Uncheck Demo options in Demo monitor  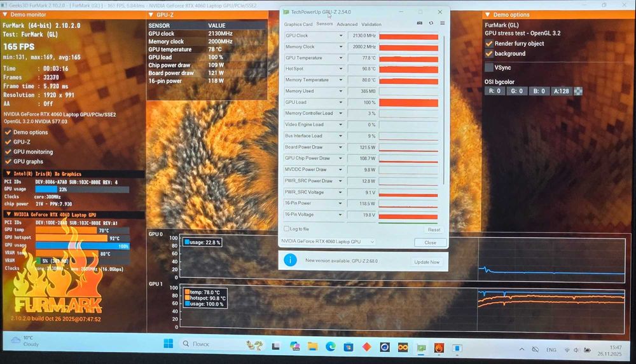pos(8,132)
